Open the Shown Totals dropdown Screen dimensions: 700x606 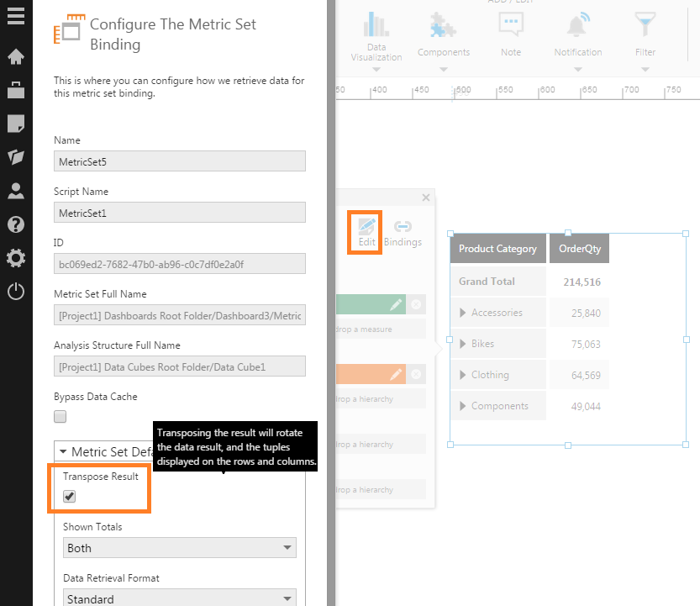click(x=180, y=547)
